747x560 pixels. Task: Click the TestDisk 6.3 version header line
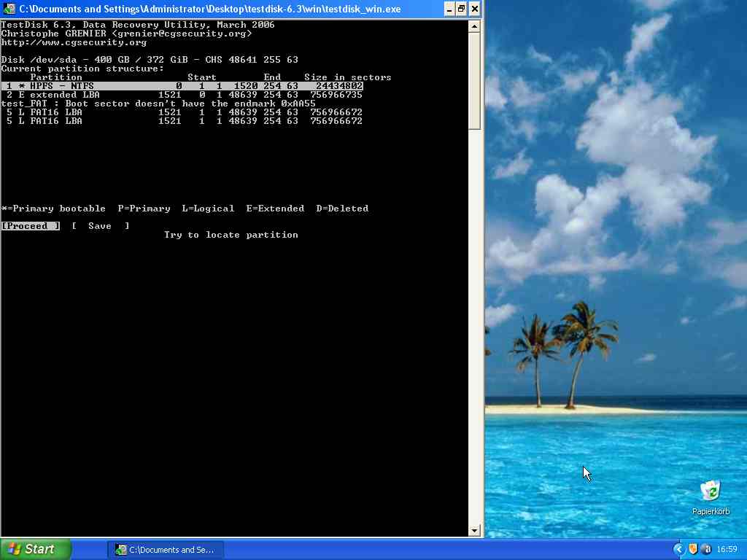138,25
